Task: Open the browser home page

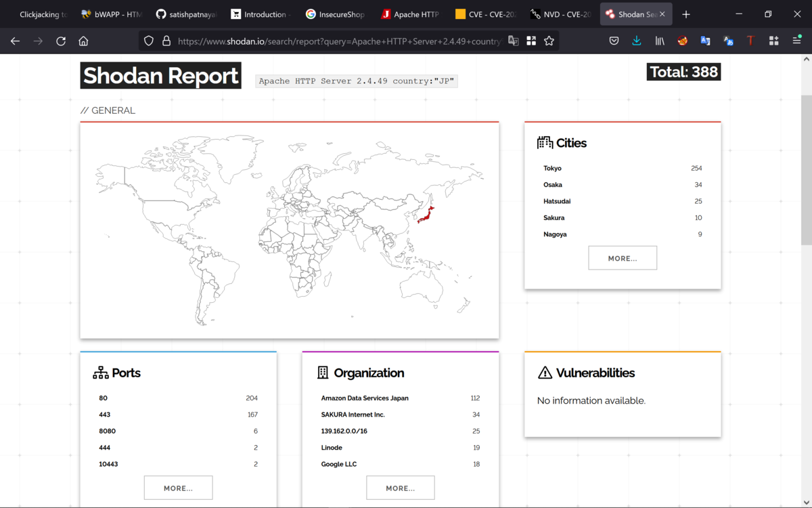Action: click(x=83, y=41)
